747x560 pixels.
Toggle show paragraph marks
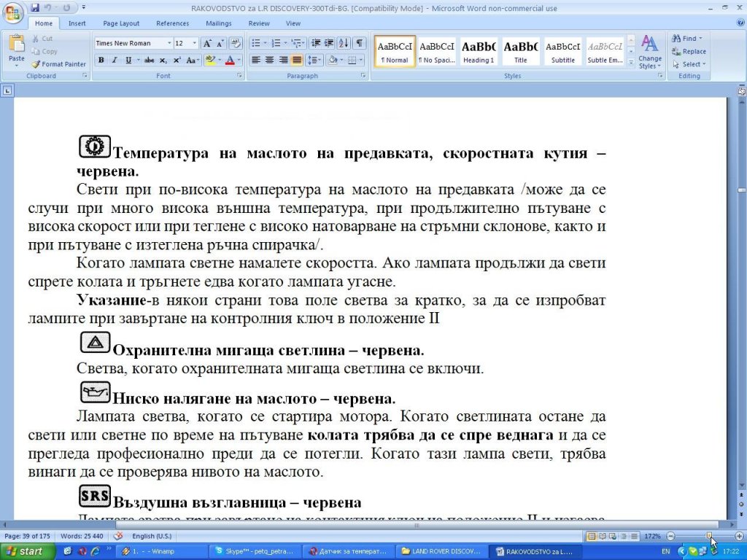pos(359,43)
